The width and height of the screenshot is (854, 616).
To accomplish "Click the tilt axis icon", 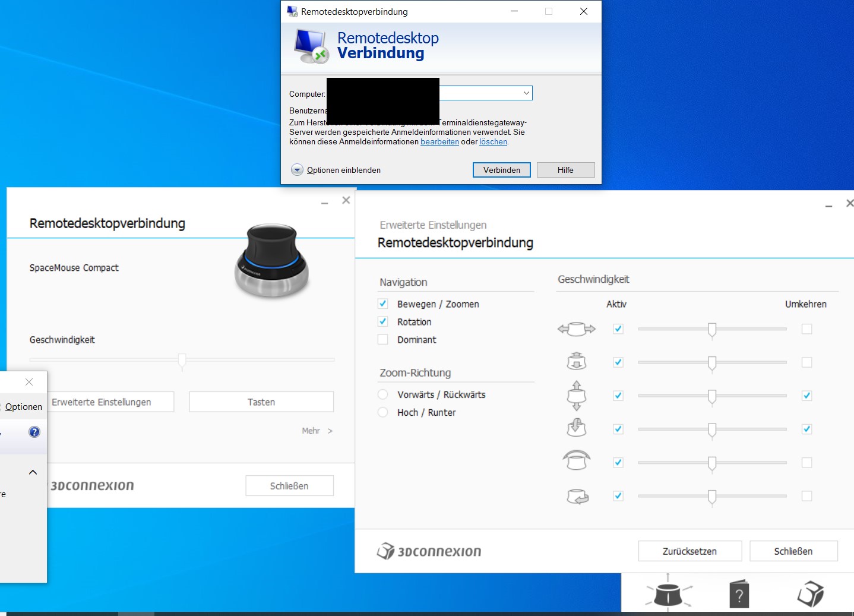I will click(577, 428).
